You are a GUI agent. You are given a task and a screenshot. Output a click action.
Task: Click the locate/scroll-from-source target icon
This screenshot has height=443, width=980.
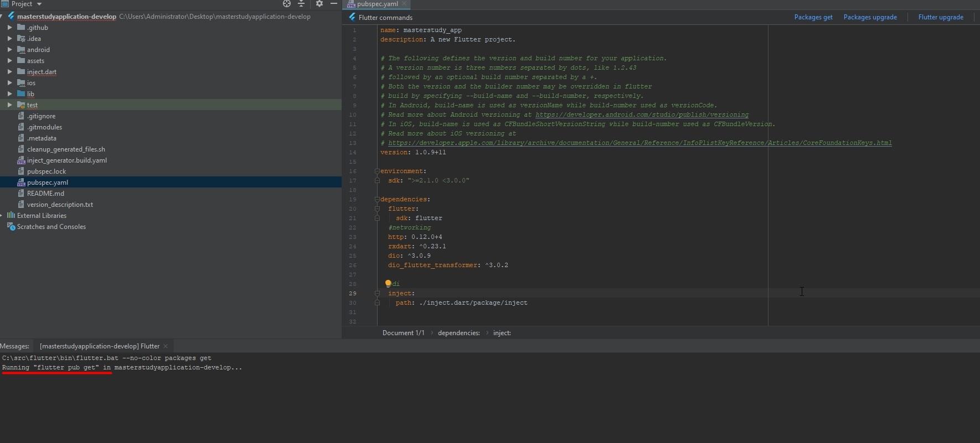[287, 4]
